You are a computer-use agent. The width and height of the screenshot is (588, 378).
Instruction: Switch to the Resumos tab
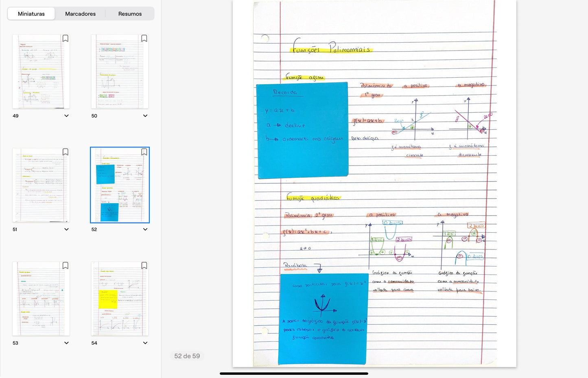pos(130,14)
